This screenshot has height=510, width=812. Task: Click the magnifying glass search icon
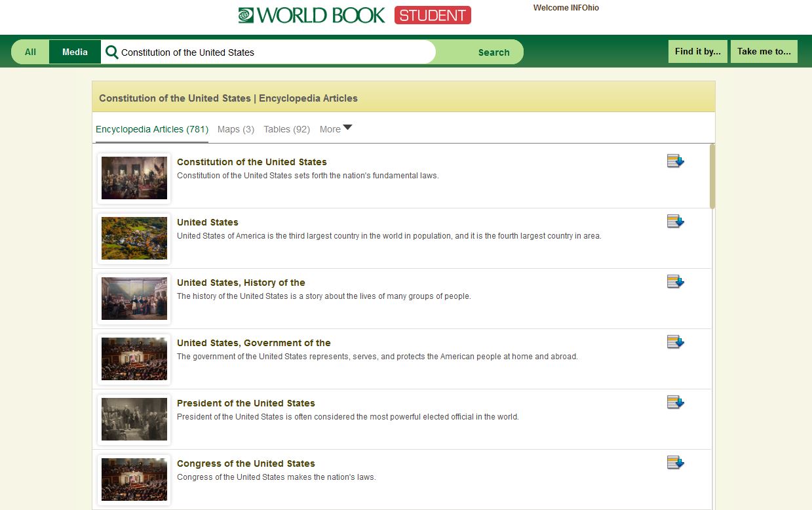[112, 52]
